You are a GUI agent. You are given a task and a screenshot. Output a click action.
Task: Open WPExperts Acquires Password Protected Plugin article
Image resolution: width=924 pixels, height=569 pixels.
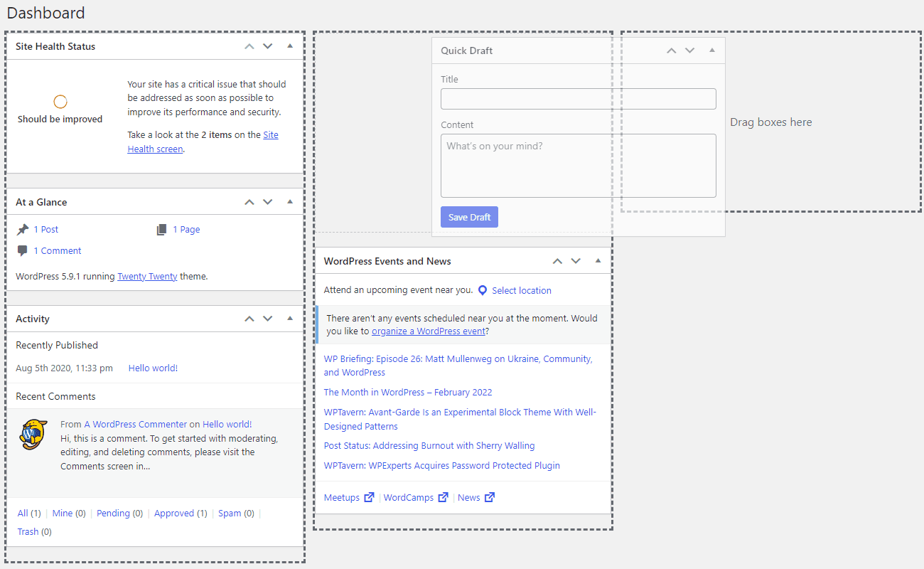pyautogui.click(x=442, y=466)
